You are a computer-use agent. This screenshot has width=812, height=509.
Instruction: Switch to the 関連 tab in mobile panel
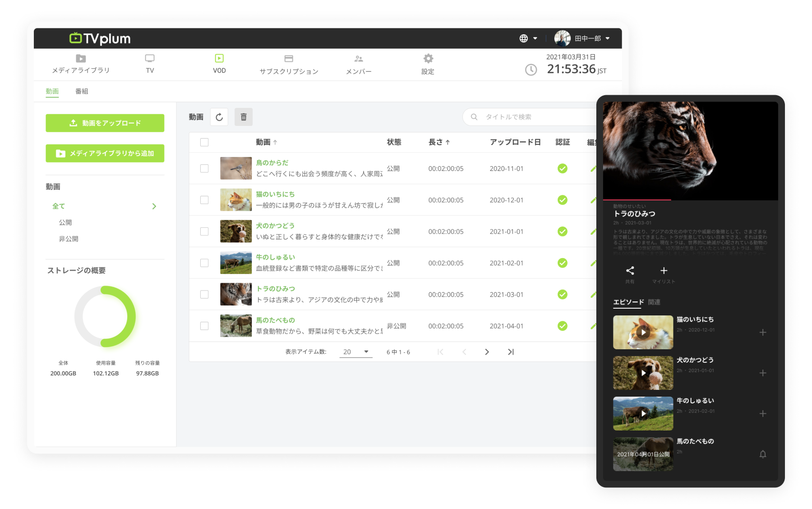coord(654,302)
